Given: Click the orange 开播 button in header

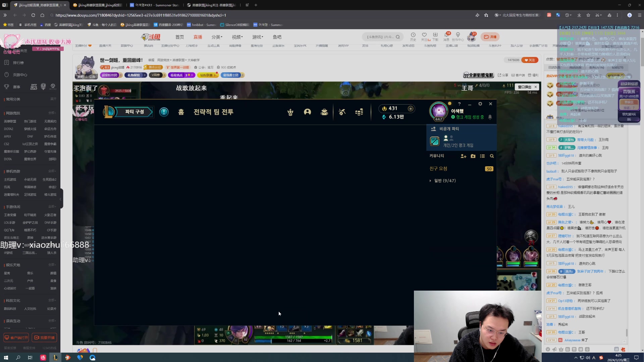Looking at the screenshot, I should click(490, 37).
